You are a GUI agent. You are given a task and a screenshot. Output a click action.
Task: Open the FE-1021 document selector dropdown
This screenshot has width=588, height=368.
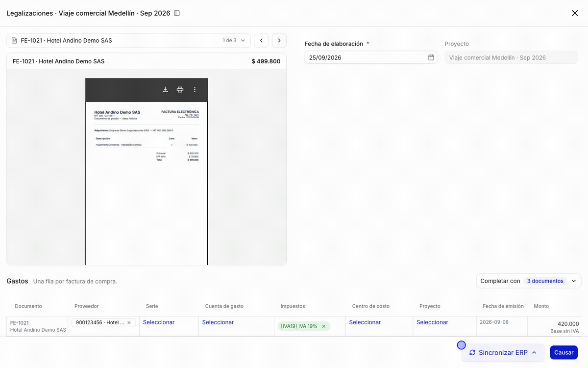(128, 41)
